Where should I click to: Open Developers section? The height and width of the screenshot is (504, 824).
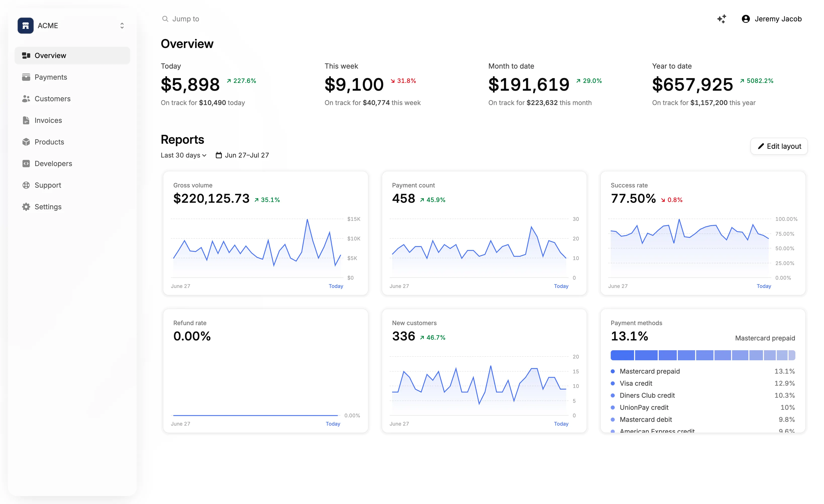click(72, 164)
